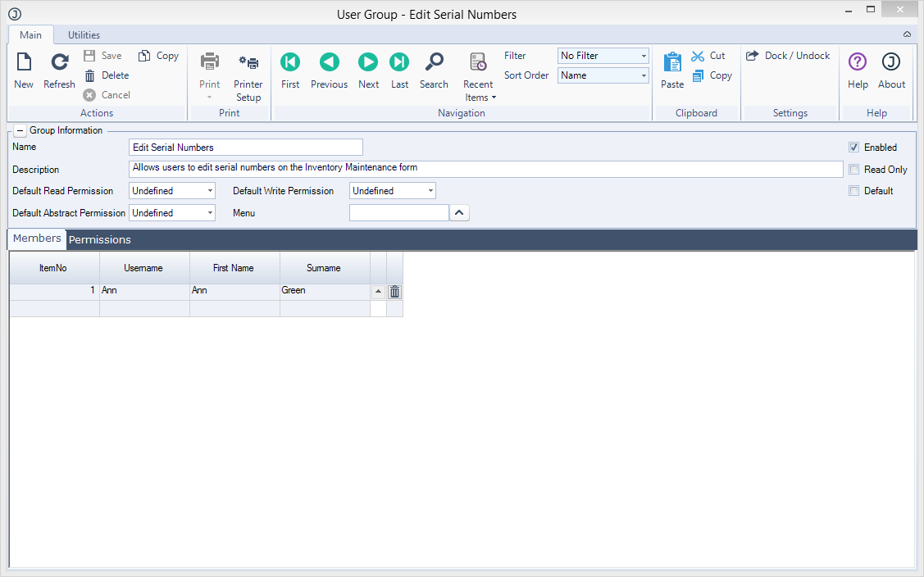Delete member row with trash icon
Screen dimensions: 924x577
[394, 292]
